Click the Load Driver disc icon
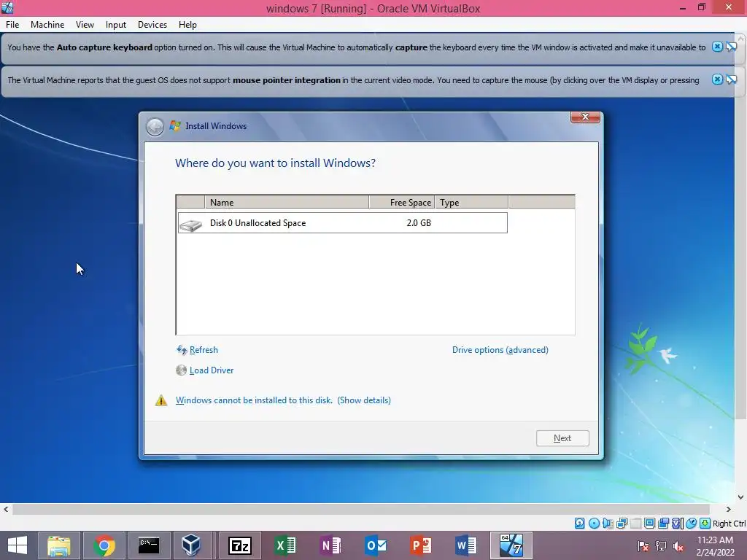Screen dimensions: 747x560 181,370
